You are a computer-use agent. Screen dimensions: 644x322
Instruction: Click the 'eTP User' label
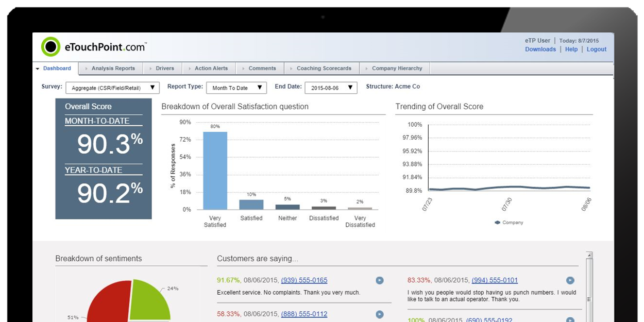pos(537,41)
